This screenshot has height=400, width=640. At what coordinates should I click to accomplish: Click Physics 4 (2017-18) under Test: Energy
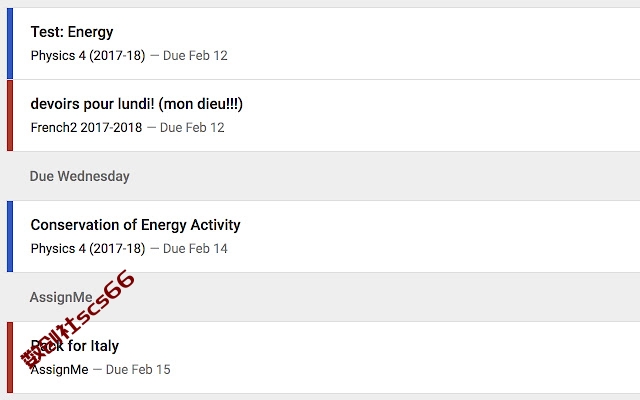click(88, 56)
